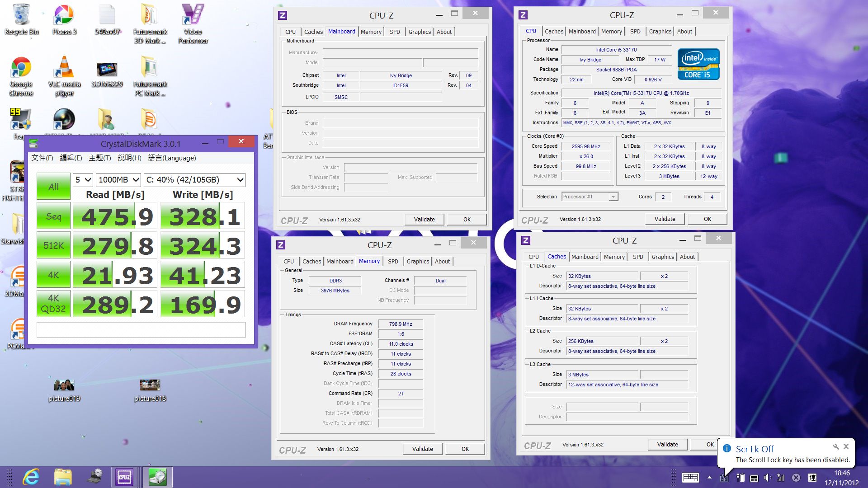Click the memory Size value 3976 MBytes

click(335, 291)
